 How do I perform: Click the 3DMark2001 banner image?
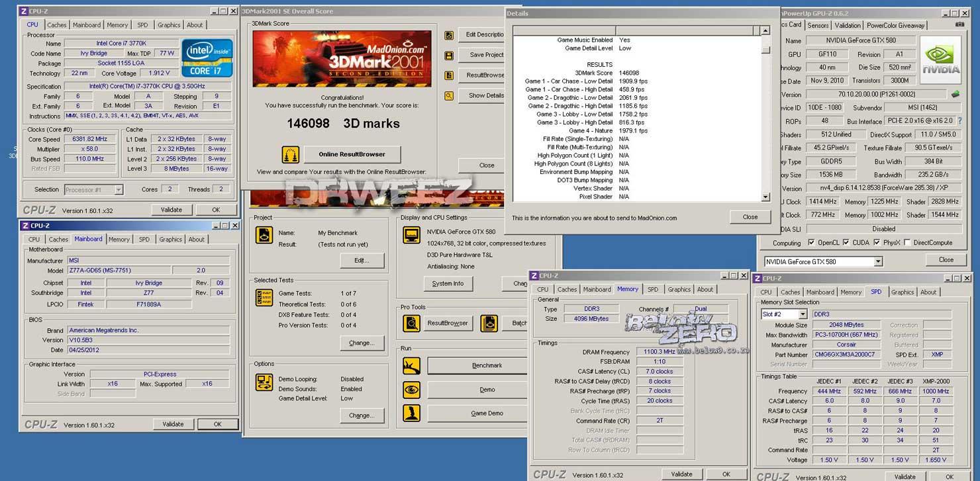(342, 59)
